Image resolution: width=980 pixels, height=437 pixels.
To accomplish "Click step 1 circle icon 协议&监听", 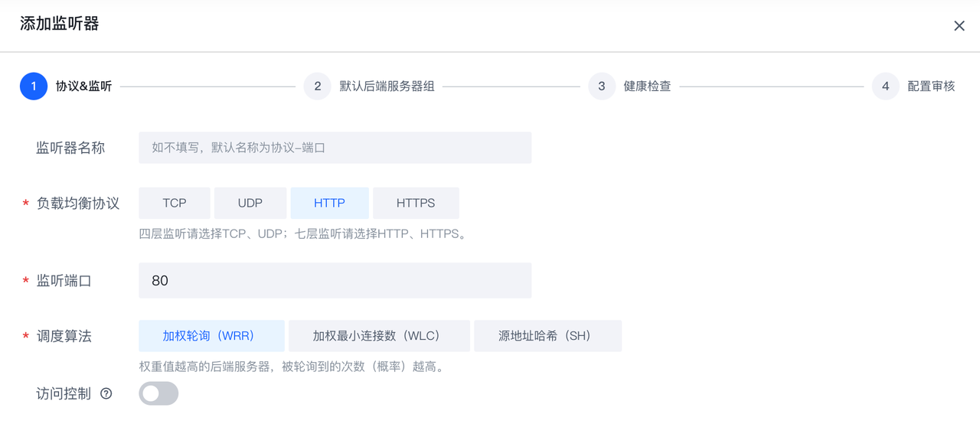I will coord(34,86).
